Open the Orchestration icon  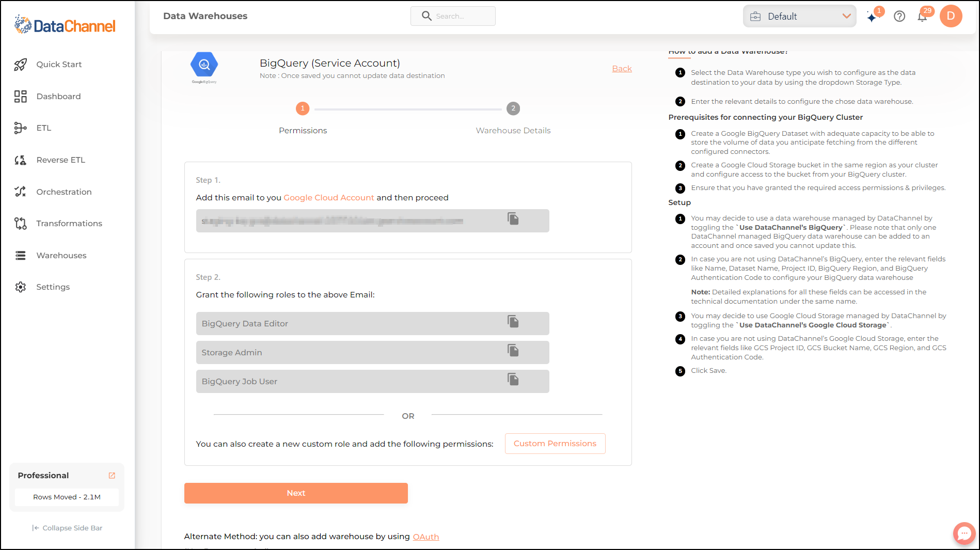[x=21, y=192]
